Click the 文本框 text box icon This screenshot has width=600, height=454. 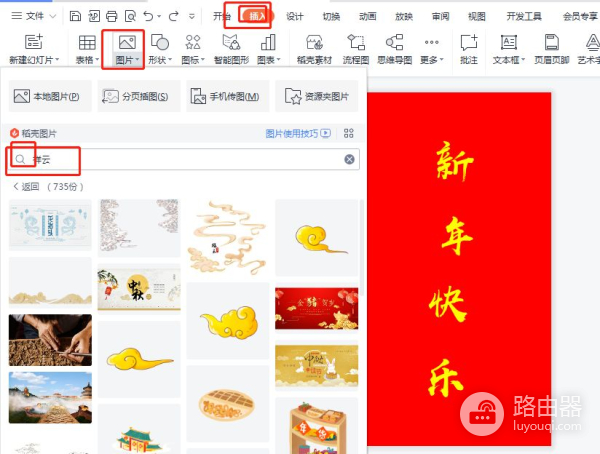coord(509,42)
